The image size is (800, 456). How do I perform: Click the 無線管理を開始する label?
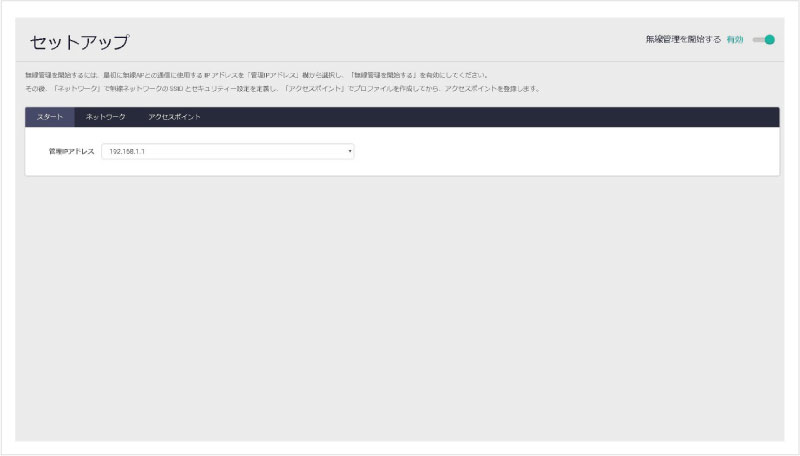[x=683, y=39]
